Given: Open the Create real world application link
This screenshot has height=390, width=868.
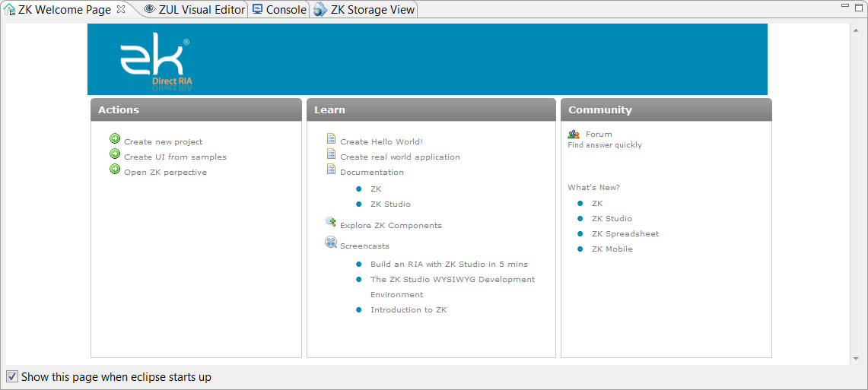Looking at the screenshot, I should 400,157.
